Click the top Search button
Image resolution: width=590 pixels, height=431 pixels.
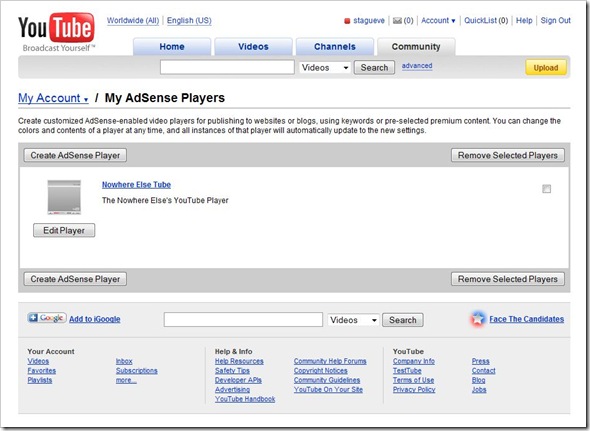point(374,68)
